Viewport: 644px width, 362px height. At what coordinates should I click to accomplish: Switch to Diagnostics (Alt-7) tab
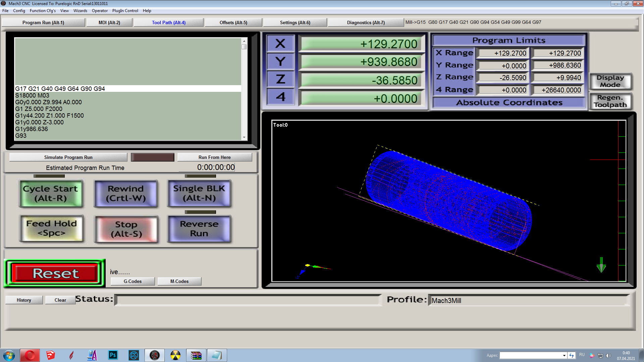pos(366,22)
